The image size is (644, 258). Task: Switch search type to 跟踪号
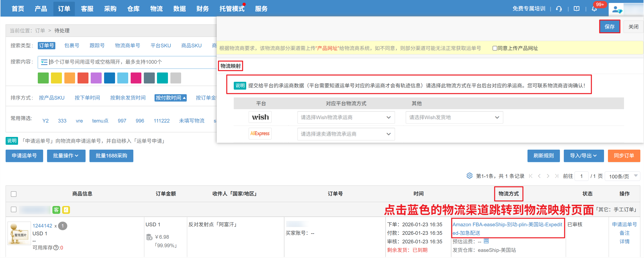(x=97, y=46)
